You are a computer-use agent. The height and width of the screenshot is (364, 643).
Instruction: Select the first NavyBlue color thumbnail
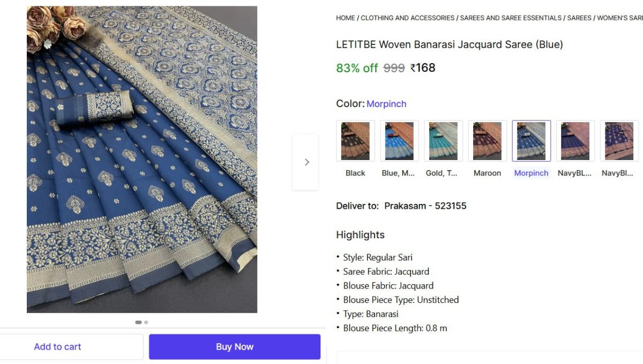pyautogui.click(x=575, y=141)
